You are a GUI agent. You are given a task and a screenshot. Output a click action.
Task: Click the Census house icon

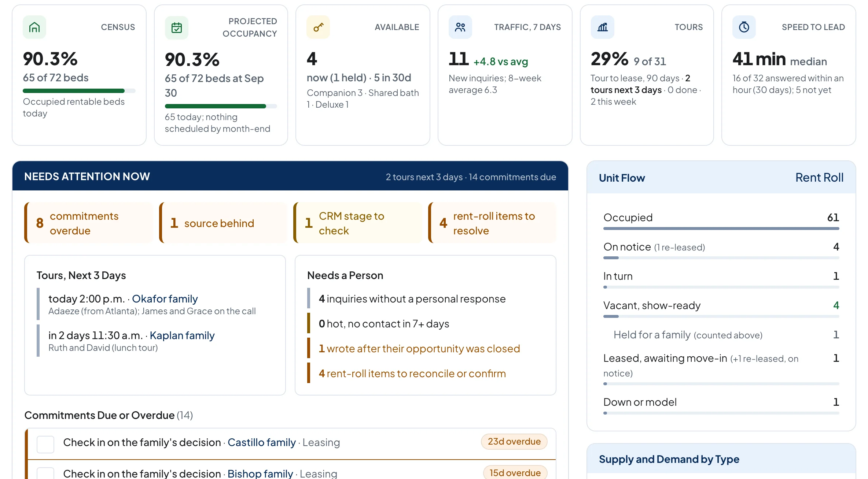pyautogui.click(x=34, y=27)
